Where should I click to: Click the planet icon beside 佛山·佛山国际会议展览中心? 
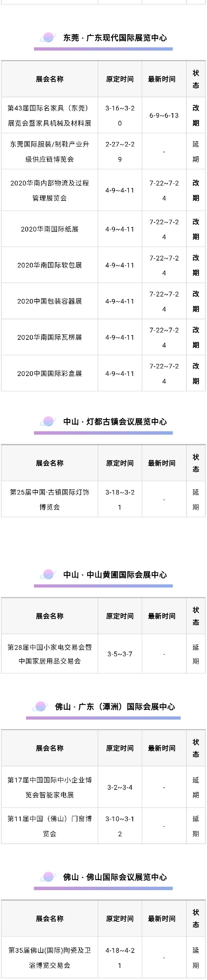pyautogui.click(x=48, y=877)
